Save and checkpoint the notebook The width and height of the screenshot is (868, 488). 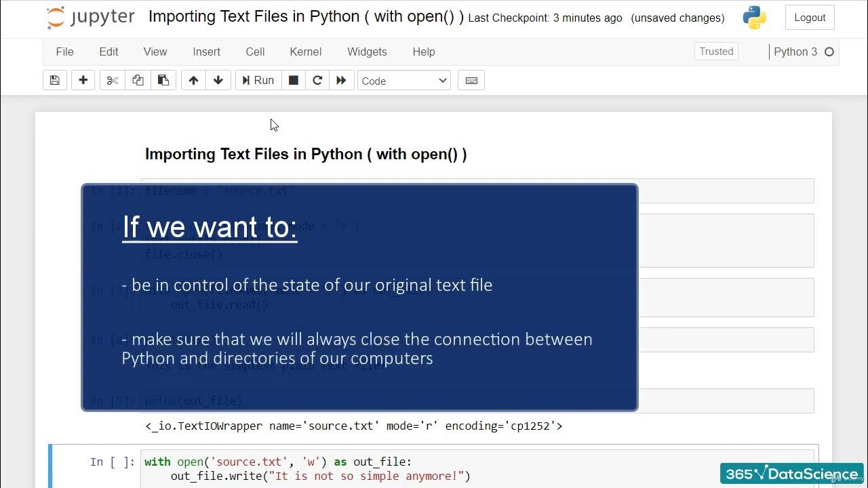(55, 80)
